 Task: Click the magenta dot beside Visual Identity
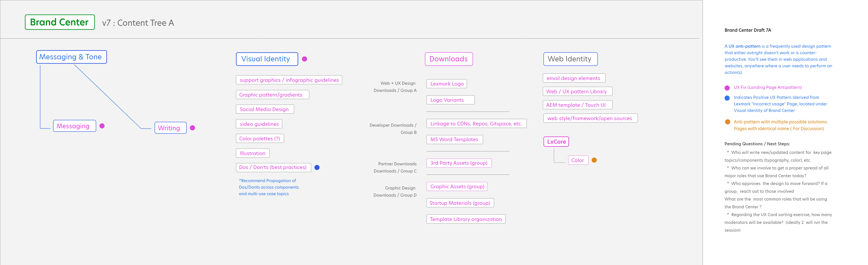tap(304, 59)
